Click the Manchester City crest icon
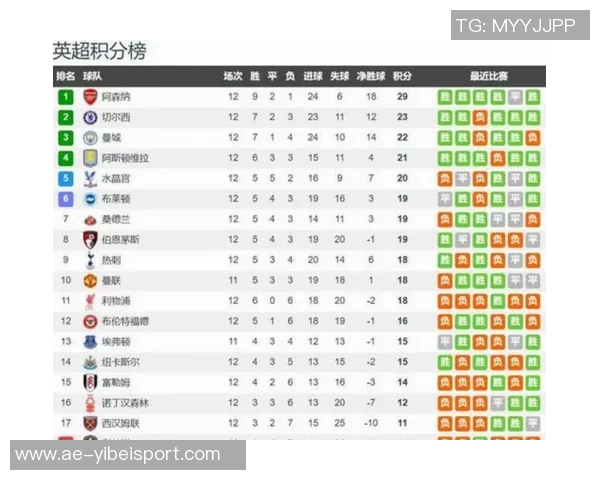This screenshot has height=480, width=600. click(90, 138)
